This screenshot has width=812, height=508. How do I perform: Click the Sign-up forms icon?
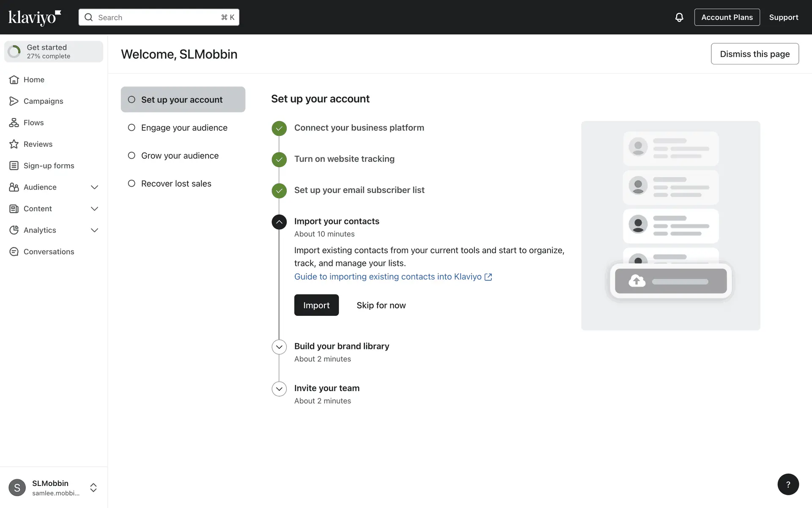point(14,166)
